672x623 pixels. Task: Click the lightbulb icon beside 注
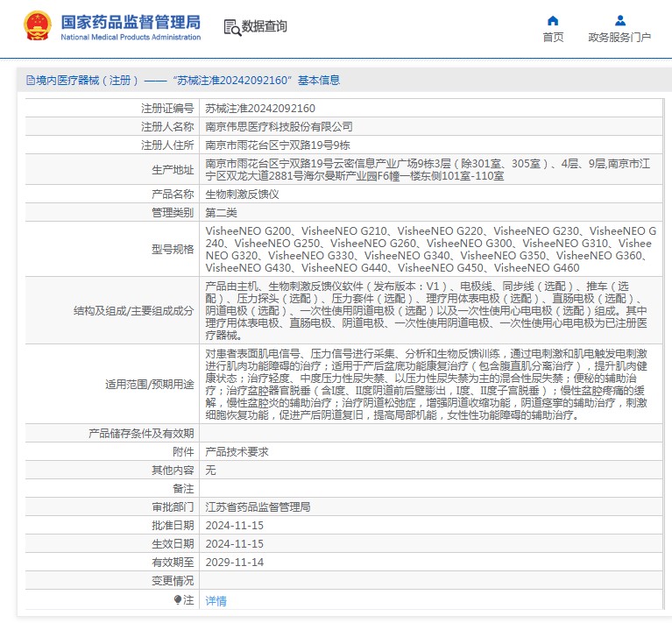tap(179, 600)
